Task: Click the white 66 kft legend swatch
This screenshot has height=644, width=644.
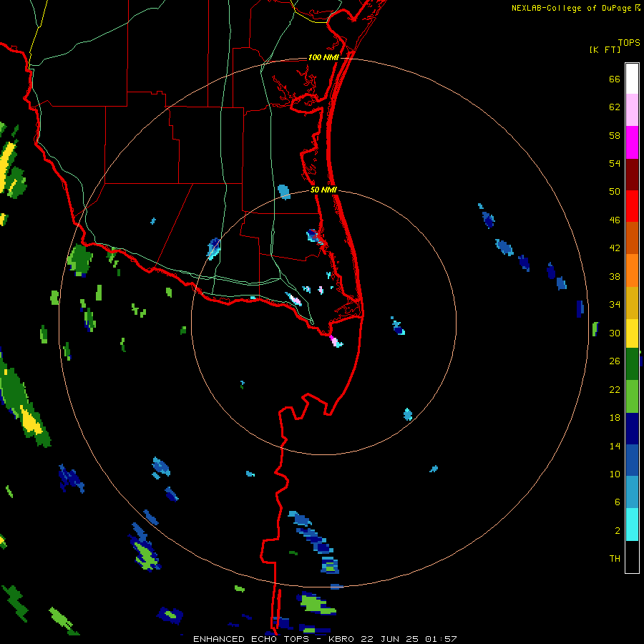Action: click(632, 79)
